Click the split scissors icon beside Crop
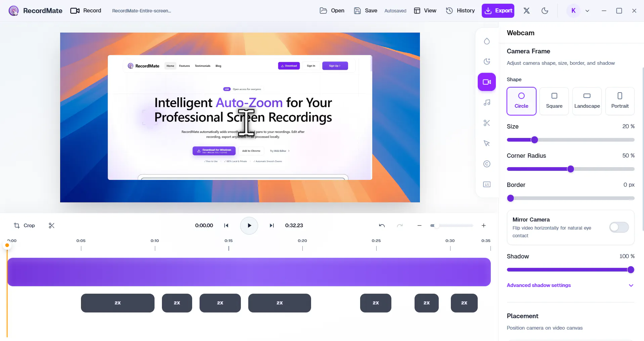Image resolution: width=644 pixels, height=341 pixels. [x=51, y=226]
